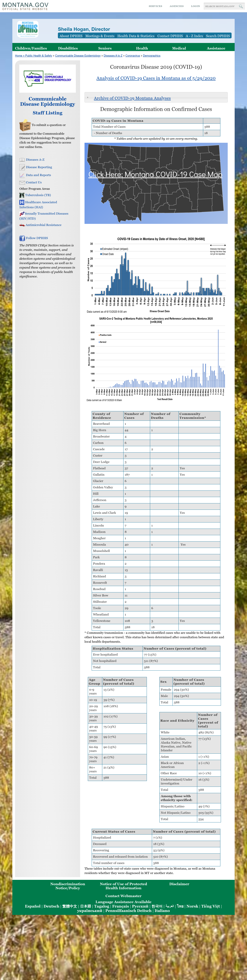Viewport: 247px width, 980px height.
Task: Click the search magnifier icon
Action: coord(240,6)
